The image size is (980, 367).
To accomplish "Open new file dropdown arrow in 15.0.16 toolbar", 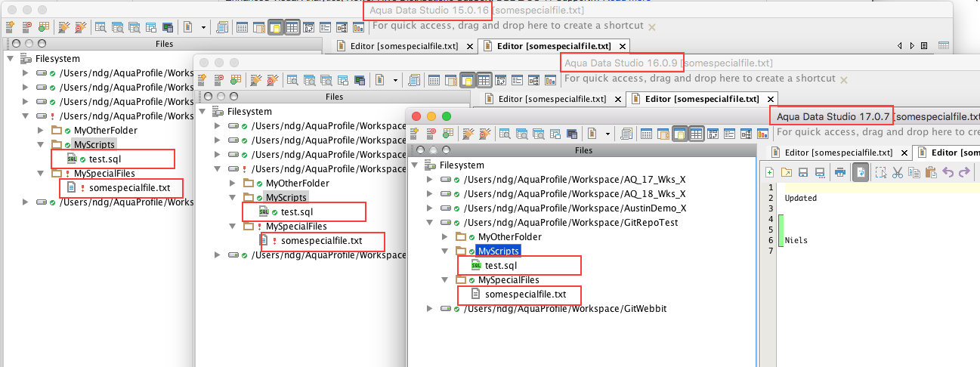I will (x=203, y=27).
